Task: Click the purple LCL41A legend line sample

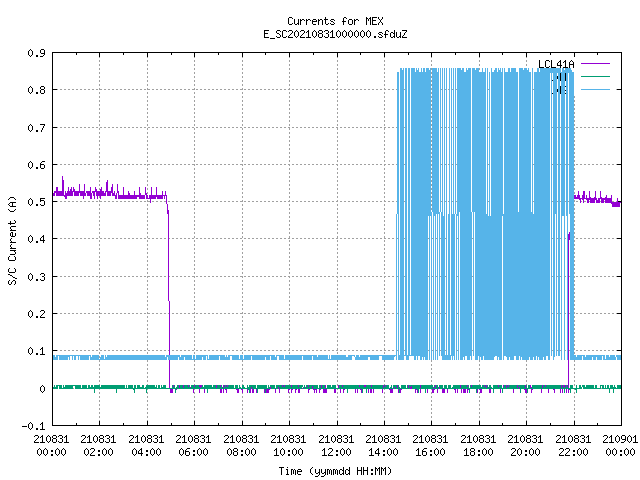Action: pyautogui.click(x=595, y=64)
